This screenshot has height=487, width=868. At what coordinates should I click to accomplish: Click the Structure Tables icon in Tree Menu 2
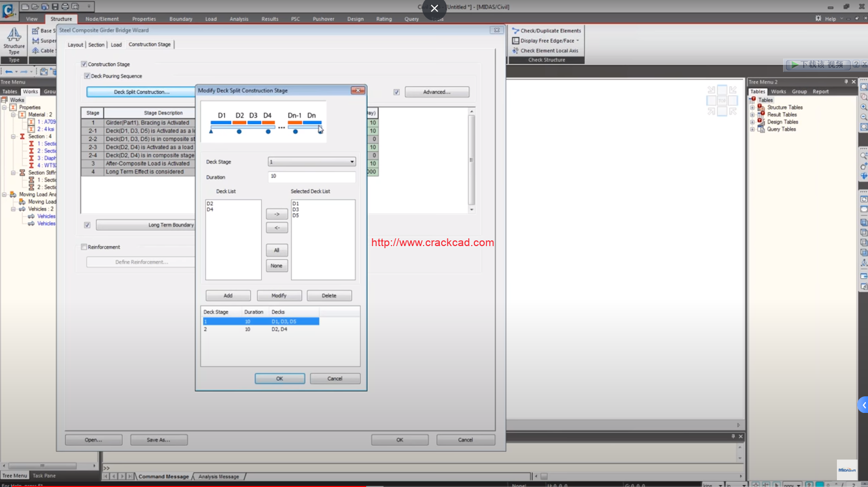pos(761,107)
